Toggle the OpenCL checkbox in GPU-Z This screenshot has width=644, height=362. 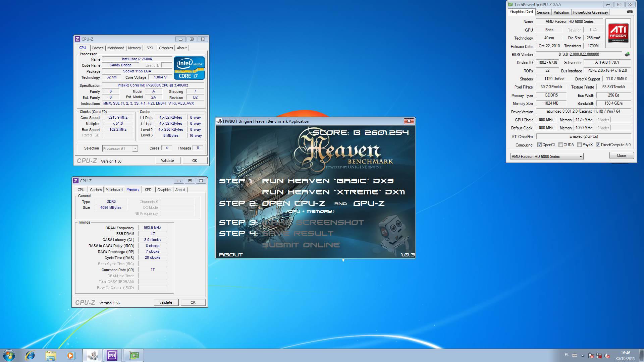coord(539,145)
